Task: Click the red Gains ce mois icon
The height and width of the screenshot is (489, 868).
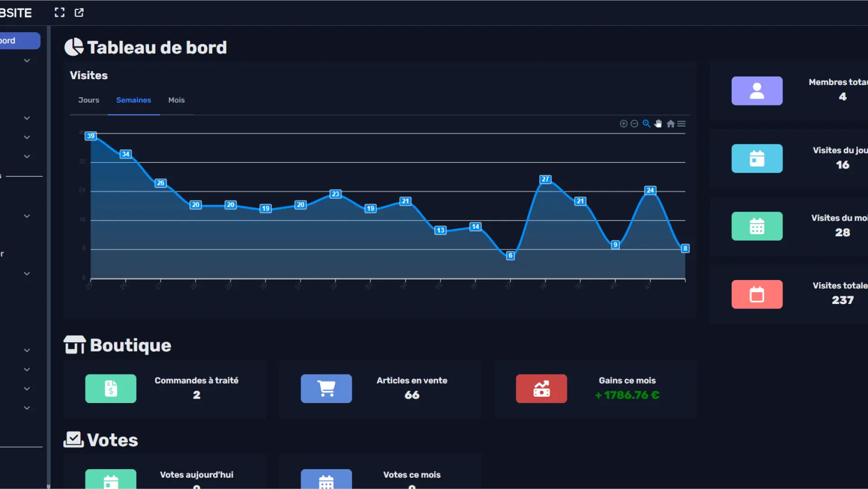Action: pyautogui.click(x=541, y=389)
